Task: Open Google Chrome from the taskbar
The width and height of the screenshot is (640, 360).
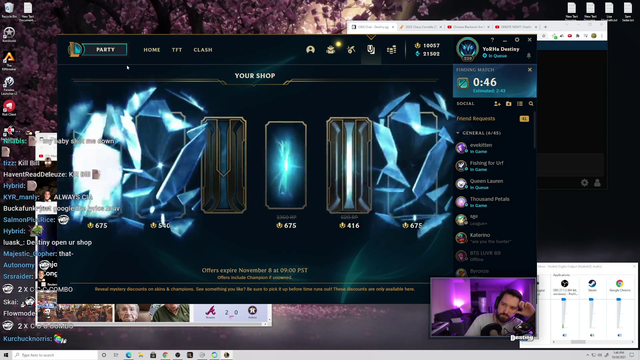Action: point(165,355)
